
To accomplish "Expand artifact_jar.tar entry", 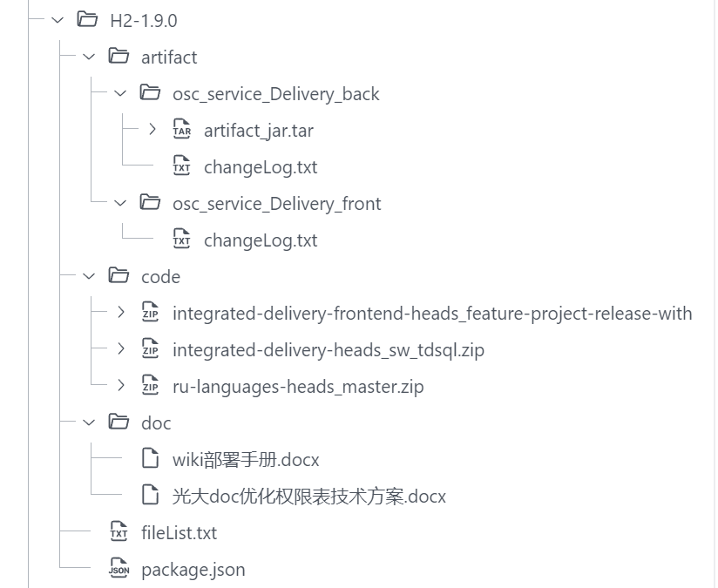I will coord(152,130).
